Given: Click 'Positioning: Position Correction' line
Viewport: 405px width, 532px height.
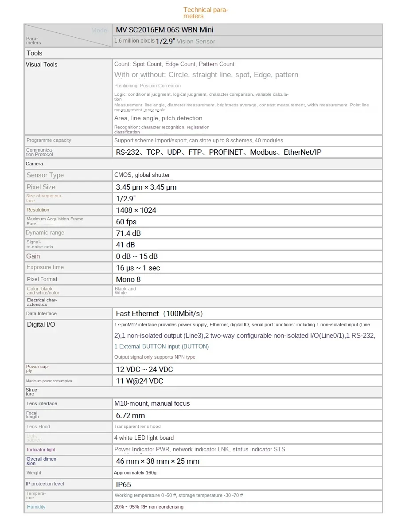Looking at the screenshot, I should [148, 86].
